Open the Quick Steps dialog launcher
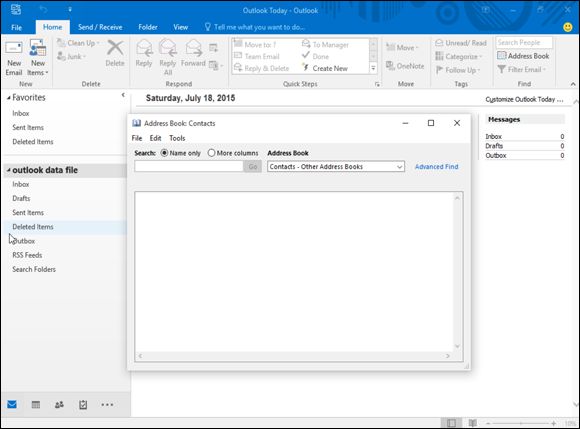This screenshot has height=429, width=580. (377, 84)
